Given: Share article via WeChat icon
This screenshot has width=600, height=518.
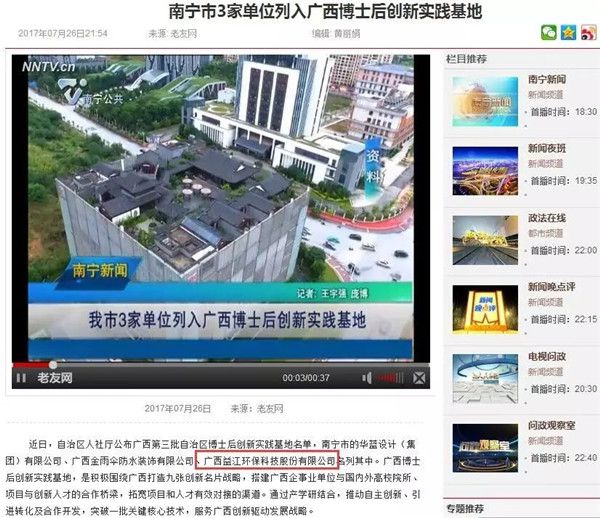Looking at the screenshot, I should tap(548, 33).
